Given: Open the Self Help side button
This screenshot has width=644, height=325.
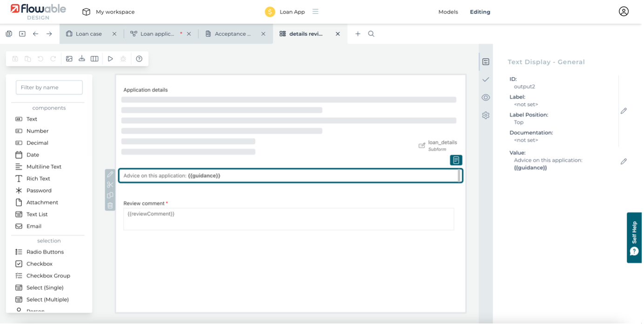Looking at the screenshot, I should pos(635,238).
